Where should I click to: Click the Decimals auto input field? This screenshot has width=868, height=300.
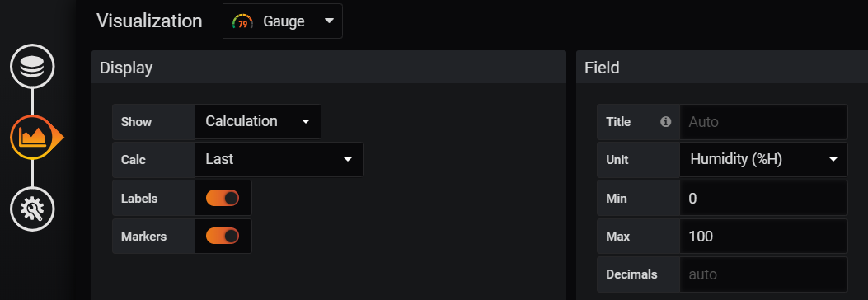pos(763,274)
